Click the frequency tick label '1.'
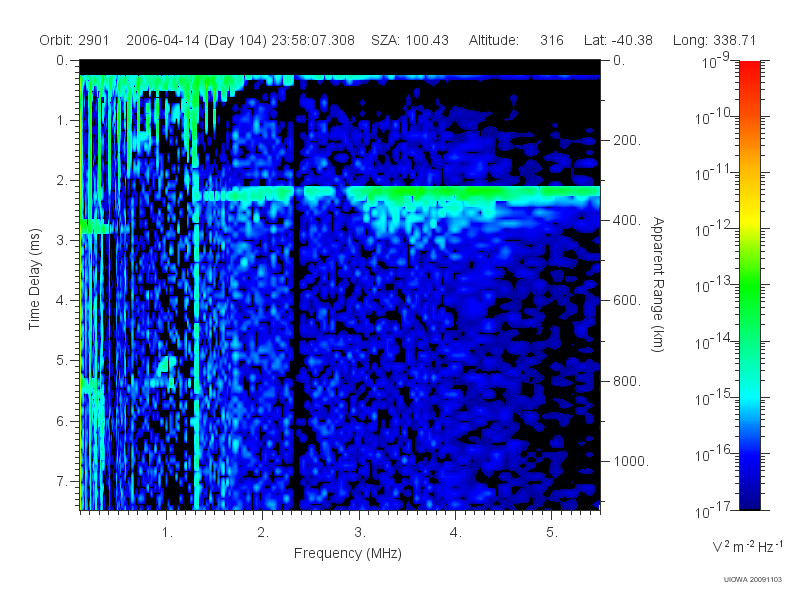The image size is (800, 600). click(x=167, y=533)
